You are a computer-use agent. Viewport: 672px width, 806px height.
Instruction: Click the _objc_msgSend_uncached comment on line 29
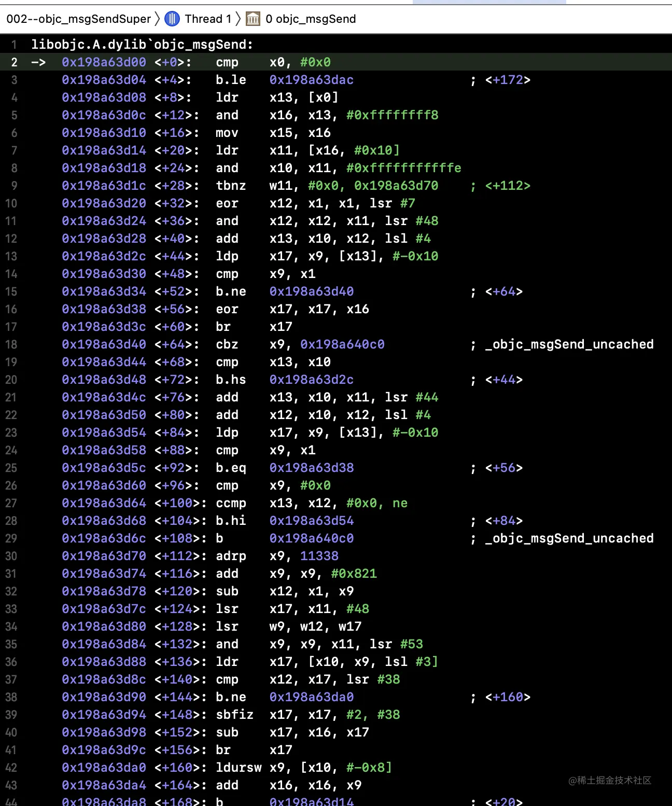pyautogui.click(x=569, y=538)
